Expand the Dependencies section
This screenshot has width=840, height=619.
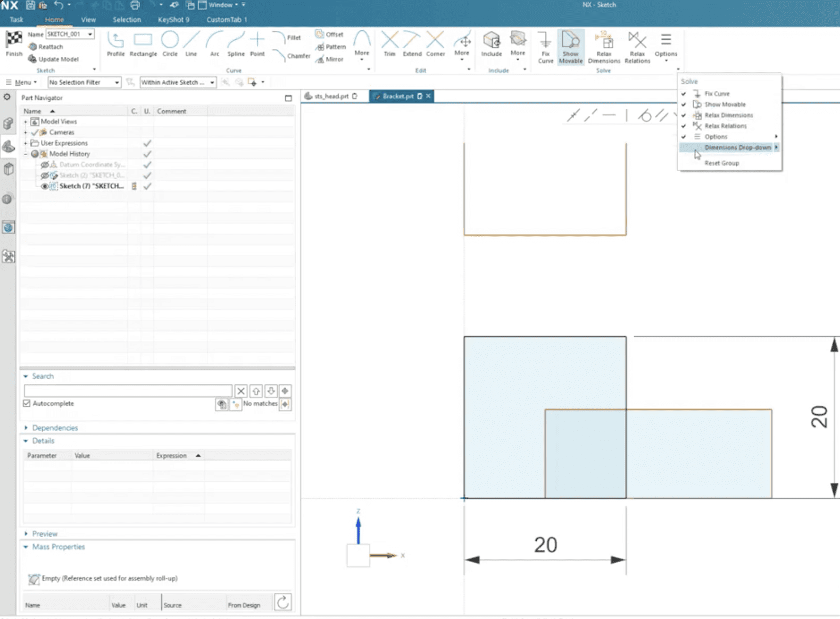point(26,428)
